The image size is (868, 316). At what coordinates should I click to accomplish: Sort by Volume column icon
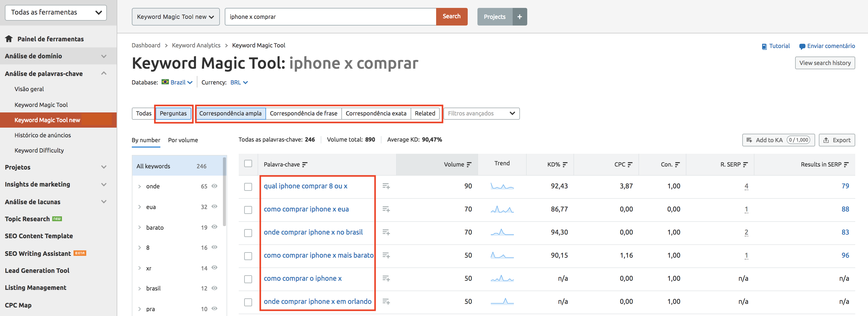coord(469,165)
